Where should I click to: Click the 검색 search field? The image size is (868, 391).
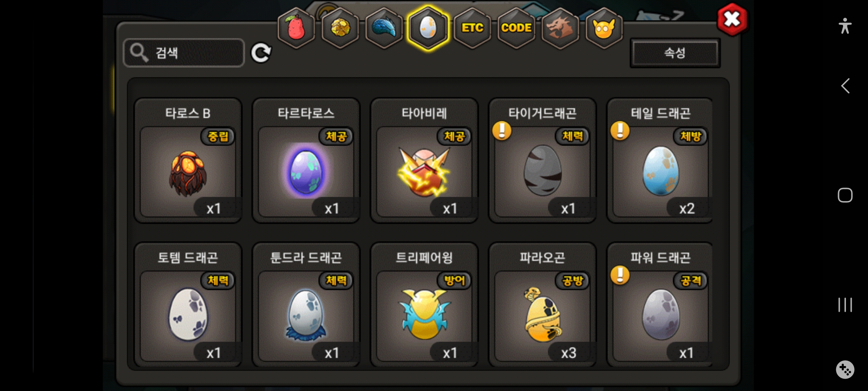(x=184, y=53)
